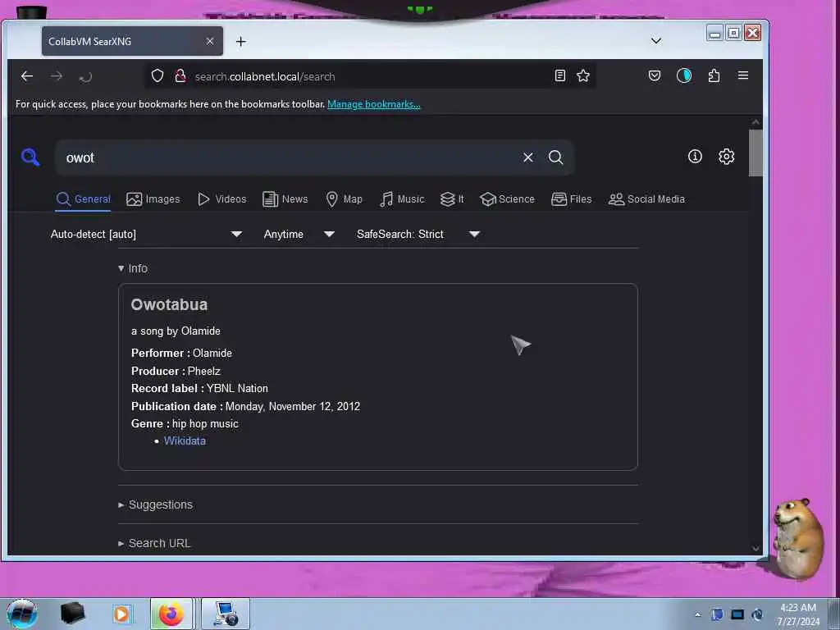
Task: Select the General search category tab
Action: [83, 199]
